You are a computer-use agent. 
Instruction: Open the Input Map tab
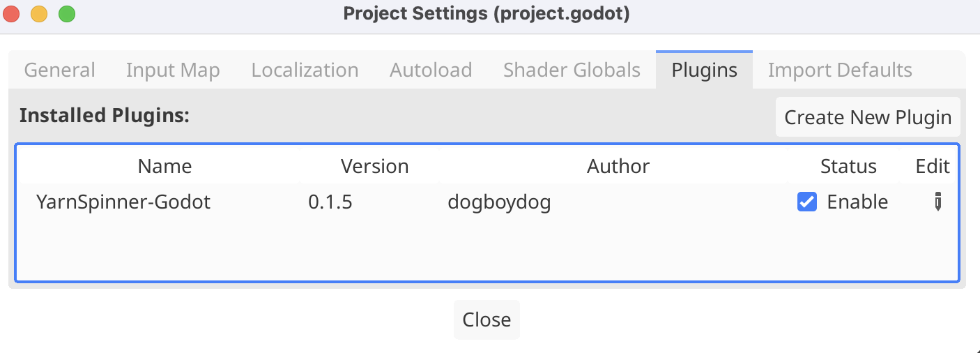(x=173, y=70)
